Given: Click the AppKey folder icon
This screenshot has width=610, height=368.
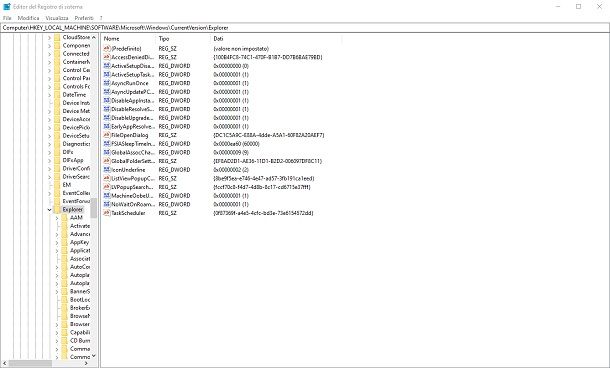Looking at the screenshot, I should 65,242.
